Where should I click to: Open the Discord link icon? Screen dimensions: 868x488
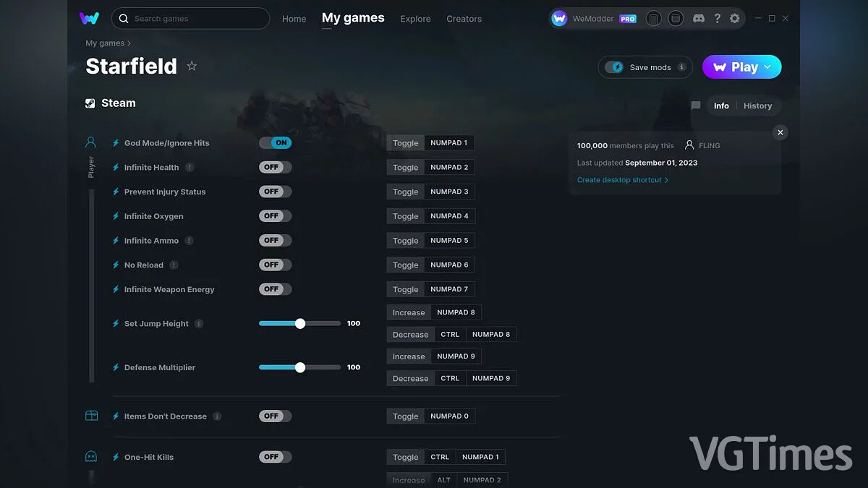tap(699, 19)
